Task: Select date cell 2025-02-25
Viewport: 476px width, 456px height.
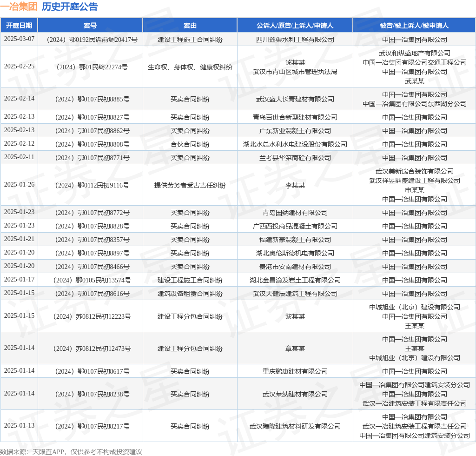Action: click(19, 66)
